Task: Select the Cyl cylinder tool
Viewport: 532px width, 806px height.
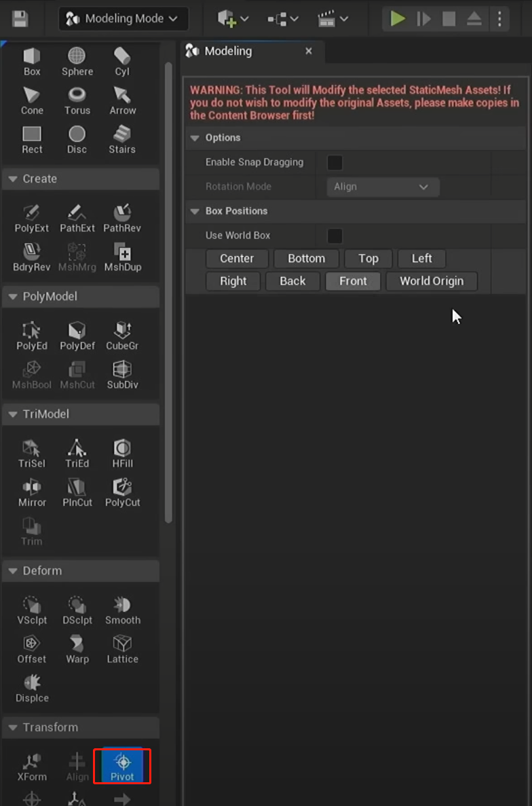Action: (x=122, y=62)
